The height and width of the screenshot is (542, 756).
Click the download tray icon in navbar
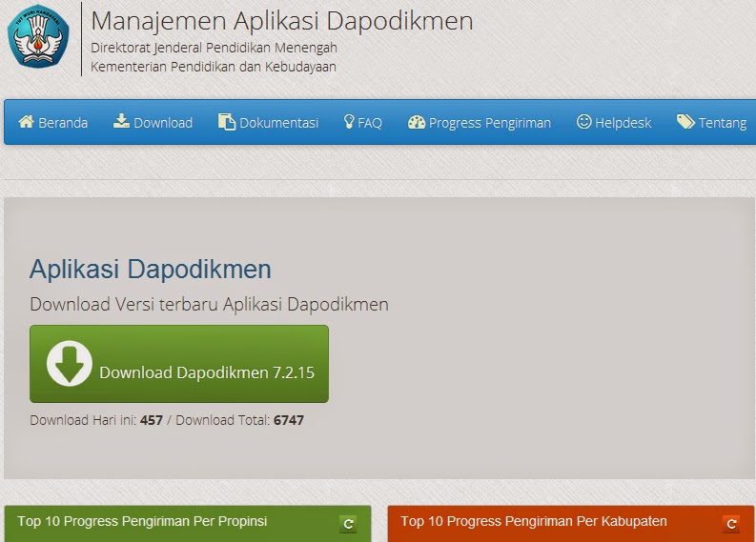121,121
